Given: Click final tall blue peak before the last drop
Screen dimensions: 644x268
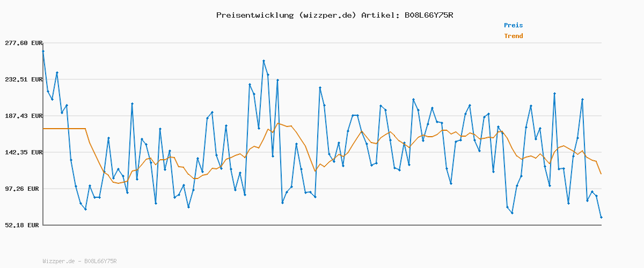Looking at the screenshot, I should tap(582, 99).
